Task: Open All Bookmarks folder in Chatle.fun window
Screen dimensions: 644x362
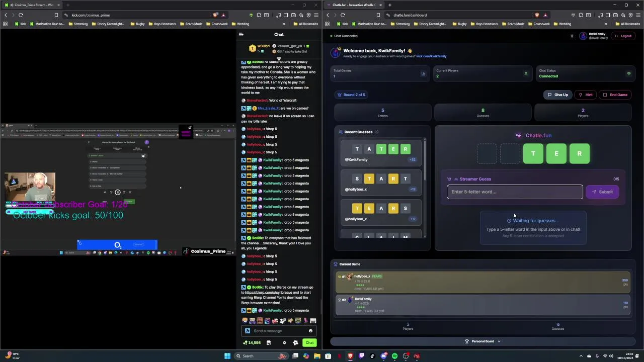Action: (x=627, y=24)
